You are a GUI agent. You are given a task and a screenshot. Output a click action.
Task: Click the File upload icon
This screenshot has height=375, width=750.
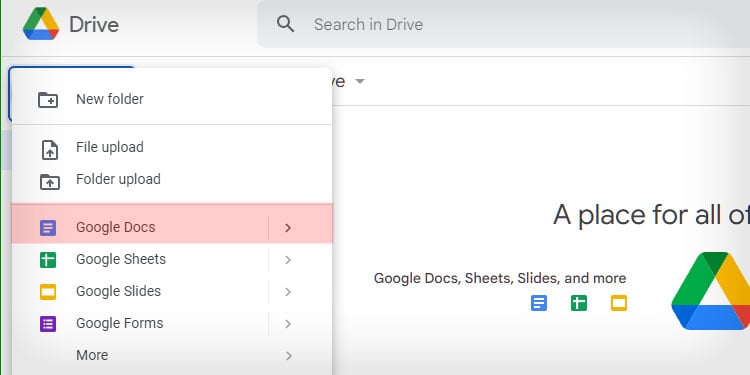[50, 150]
